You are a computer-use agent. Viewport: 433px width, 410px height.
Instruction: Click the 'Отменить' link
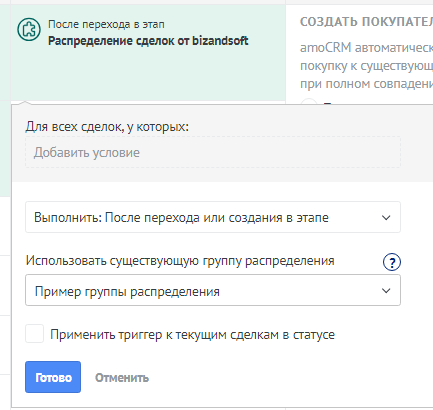(x=122, y=378)
